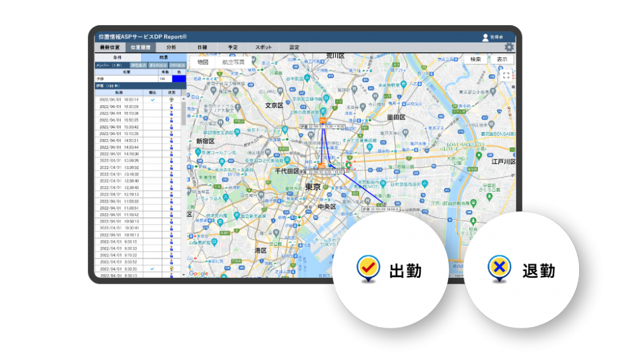Select the 位置履歴 tab

pos(140,47)
